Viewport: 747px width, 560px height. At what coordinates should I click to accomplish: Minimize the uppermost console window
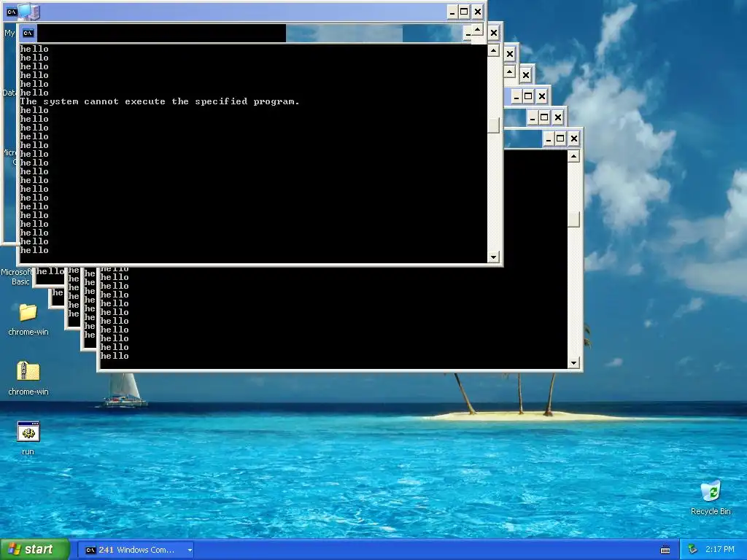[452, 12]
